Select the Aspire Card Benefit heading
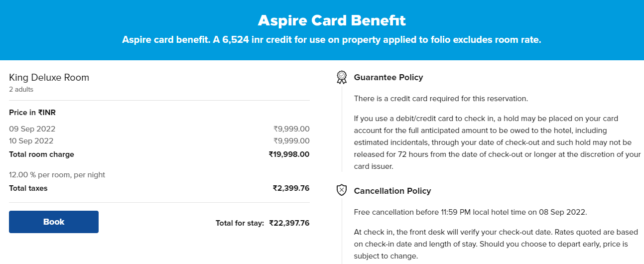This screenshot has width=644, height=264. 332,20
